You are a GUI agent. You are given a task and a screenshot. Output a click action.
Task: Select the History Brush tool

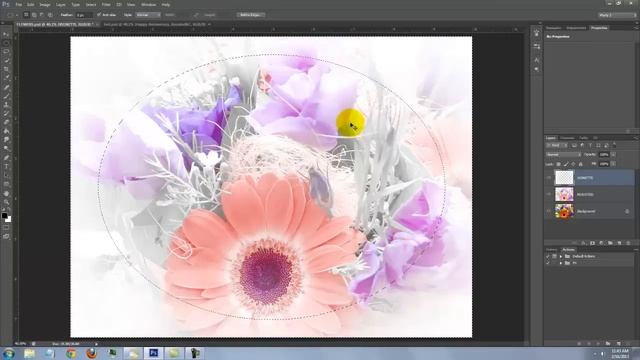(x=6, y=113)
